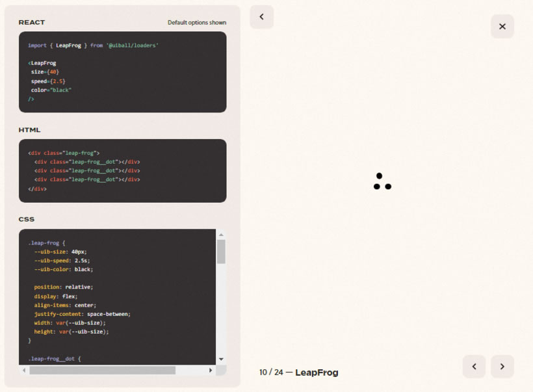Click the CSS horizontal scrollbar left arrow
This screenshot has height=392, width=533.
pyautogui.click(x=24, y=371)
